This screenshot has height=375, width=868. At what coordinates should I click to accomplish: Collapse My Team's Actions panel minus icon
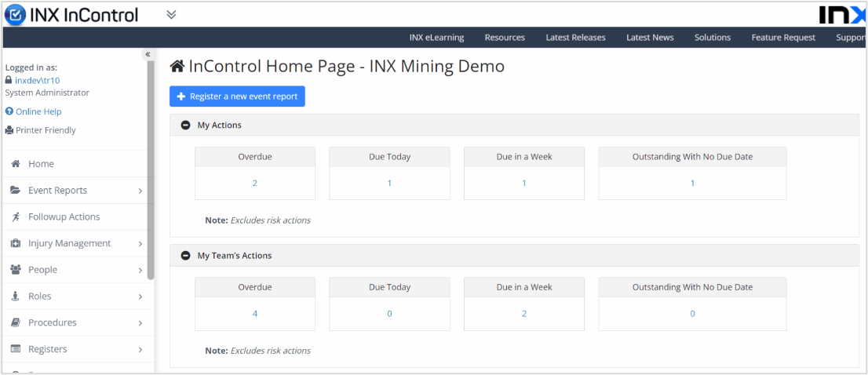tap(186, 256)
